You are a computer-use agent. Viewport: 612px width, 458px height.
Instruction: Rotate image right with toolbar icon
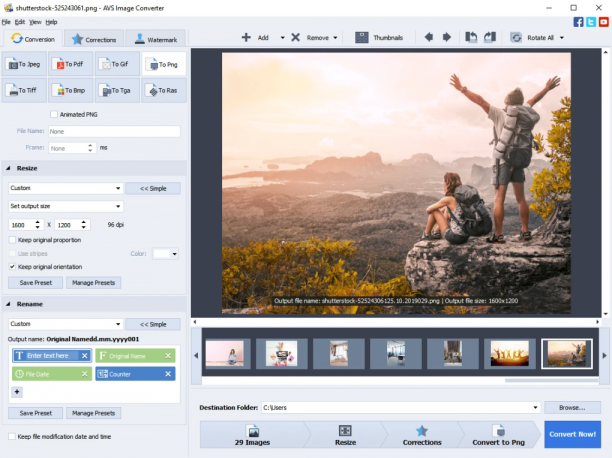click(x=490, y=37)
